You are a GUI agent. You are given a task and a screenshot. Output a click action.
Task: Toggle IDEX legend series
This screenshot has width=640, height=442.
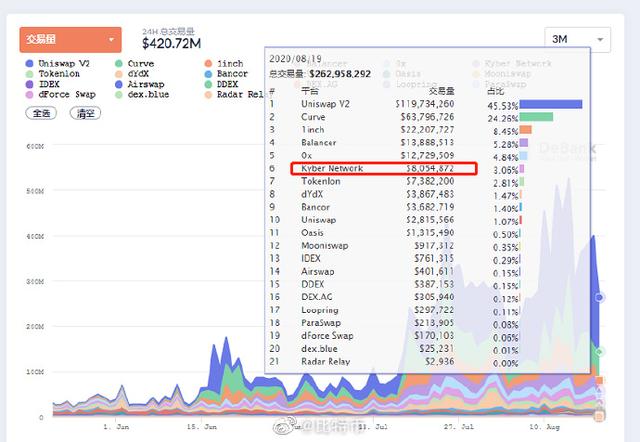42,84
